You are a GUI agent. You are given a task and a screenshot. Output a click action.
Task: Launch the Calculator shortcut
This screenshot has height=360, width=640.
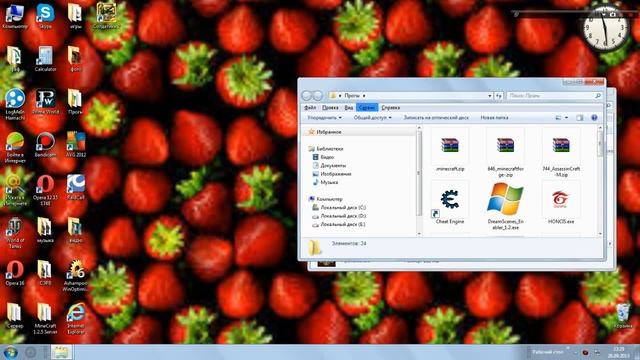(x=45, y=59)
